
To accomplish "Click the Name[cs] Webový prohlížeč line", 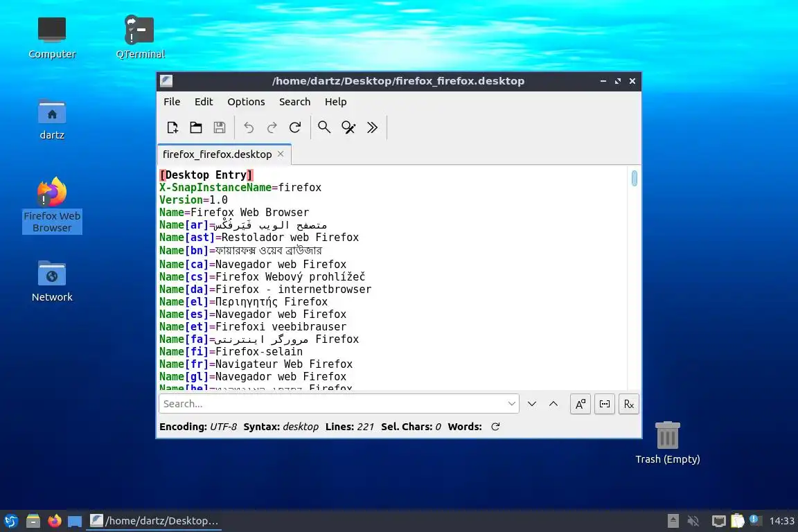I will point(262,277).
